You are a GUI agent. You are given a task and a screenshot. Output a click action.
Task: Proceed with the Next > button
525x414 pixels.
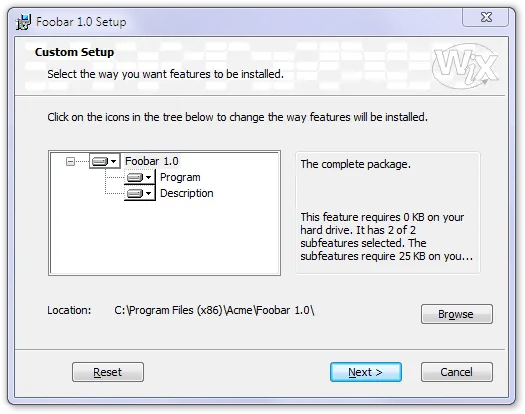[366, 372]
